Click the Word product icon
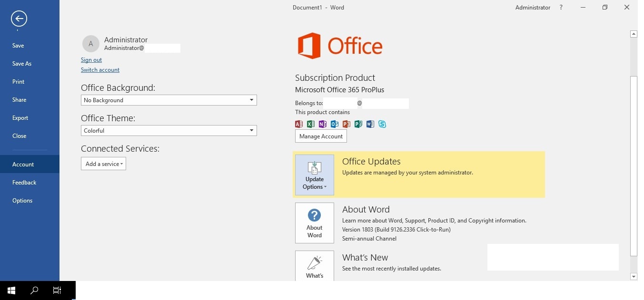The image size is (644, 300). click(370, 124)
